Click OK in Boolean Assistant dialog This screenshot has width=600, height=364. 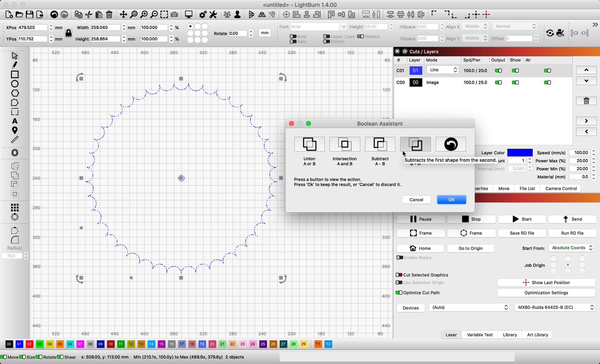[451, 200]
